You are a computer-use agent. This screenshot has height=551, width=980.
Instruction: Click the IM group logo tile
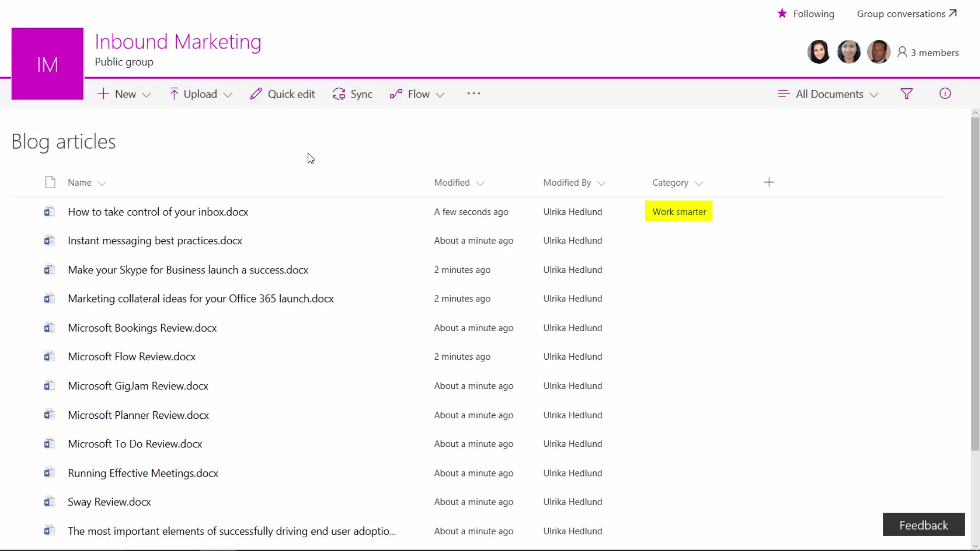[x=47, y=64]
